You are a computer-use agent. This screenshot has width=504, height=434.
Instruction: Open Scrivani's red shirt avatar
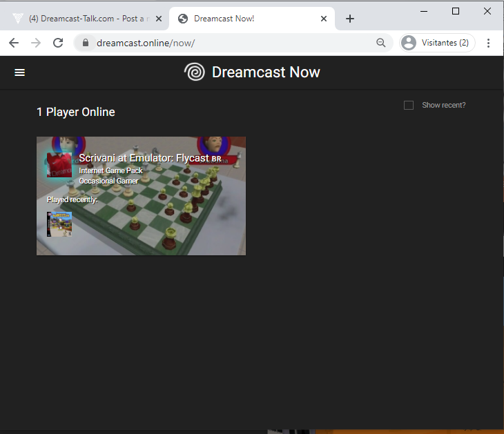pyautogui.click(x=59, y=165)
